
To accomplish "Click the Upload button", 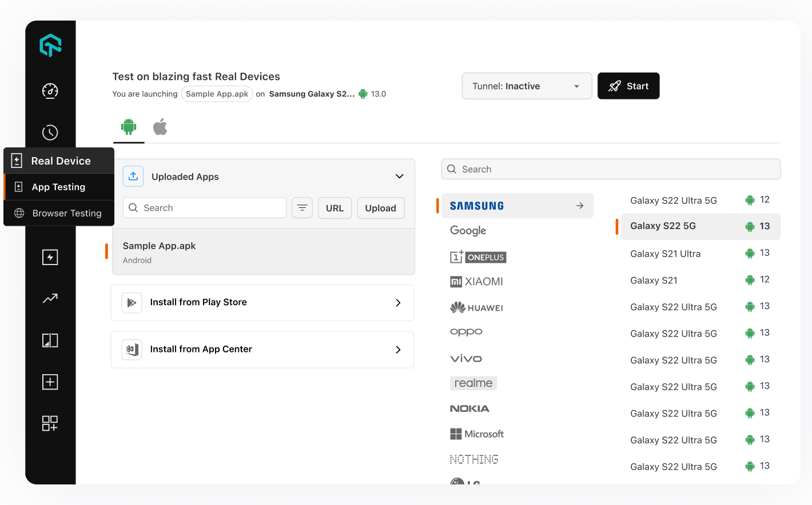I will pos(380,208).
